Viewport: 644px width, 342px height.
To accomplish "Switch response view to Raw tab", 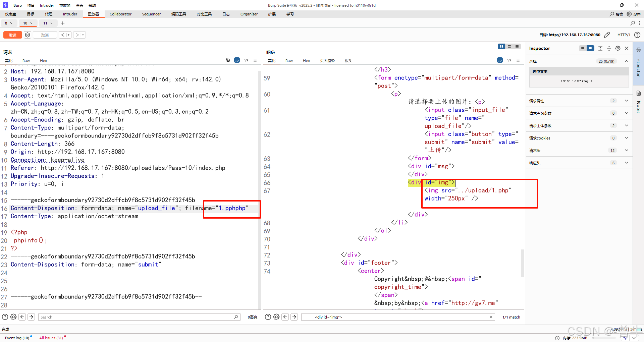I will [289, 61].
